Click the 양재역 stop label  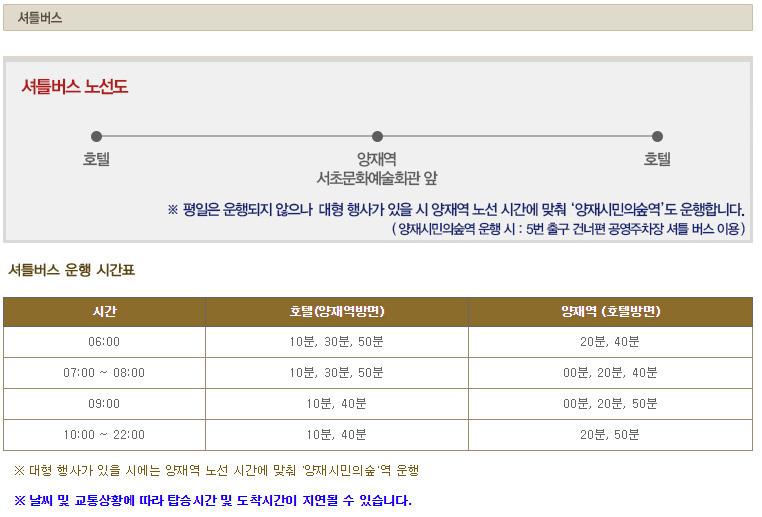tap(377, 159)
